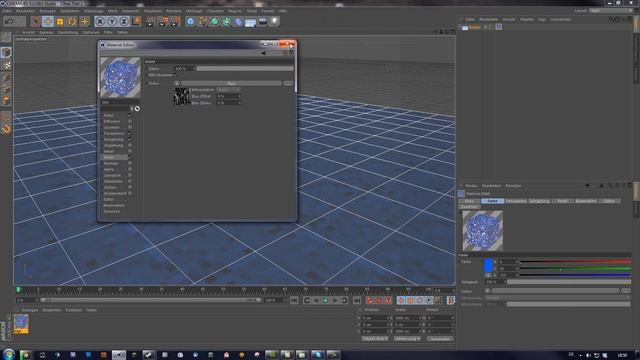Open the Textur arrow menu in Material Editor
The height and width of the screenshot is (360, 640).
pos(177,83)
